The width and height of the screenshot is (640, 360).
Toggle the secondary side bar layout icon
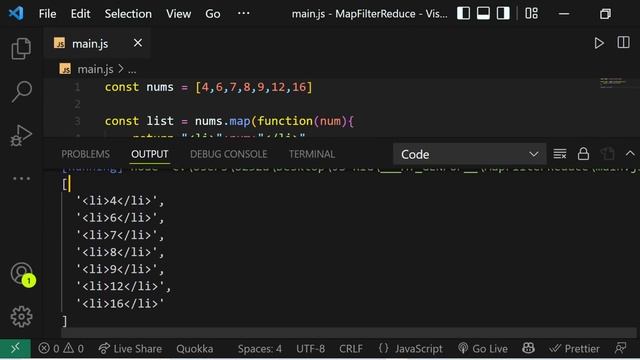[503, 13]
